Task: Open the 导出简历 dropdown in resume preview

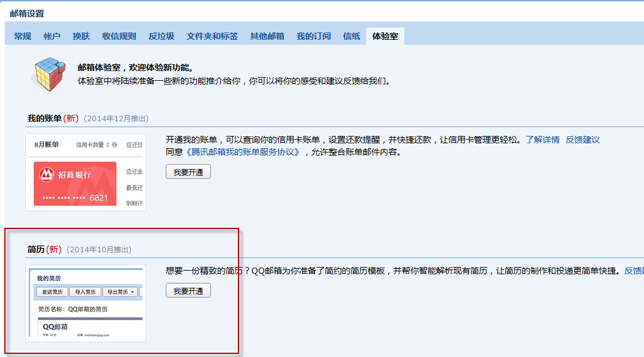Action: tap(120, 292)
